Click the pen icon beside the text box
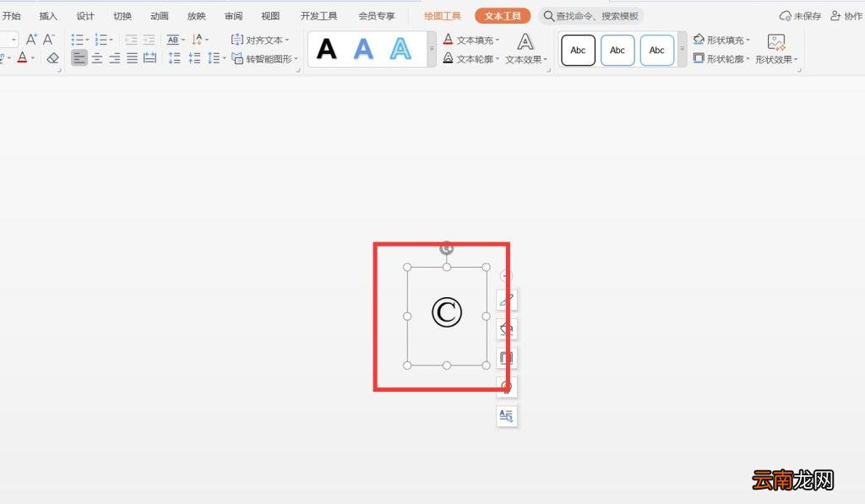 pyautogui.click(x=507, y=300)
